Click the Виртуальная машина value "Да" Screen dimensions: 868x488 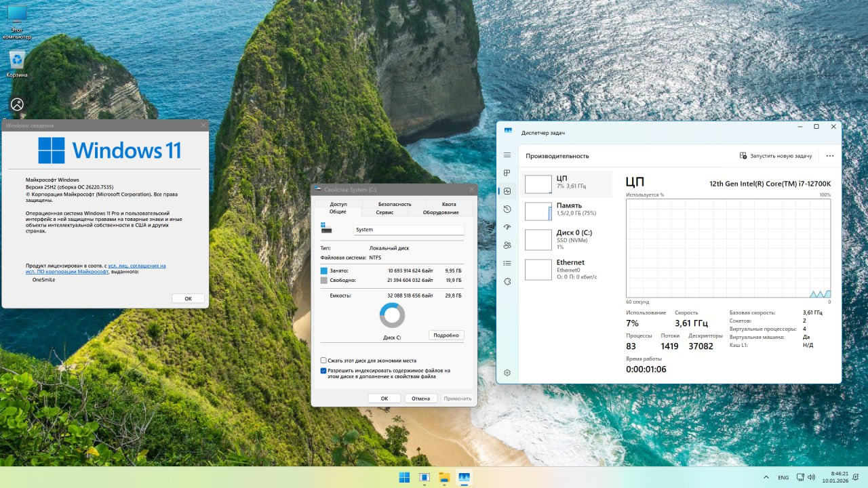(806, 337)
